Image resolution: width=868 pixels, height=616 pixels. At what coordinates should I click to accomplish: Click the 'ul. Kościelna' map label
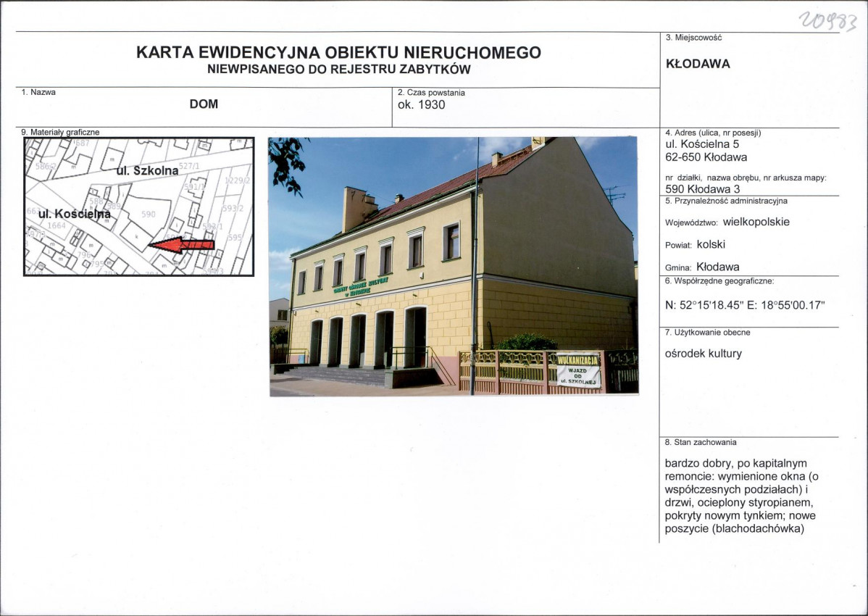click(x=75, y=214)
